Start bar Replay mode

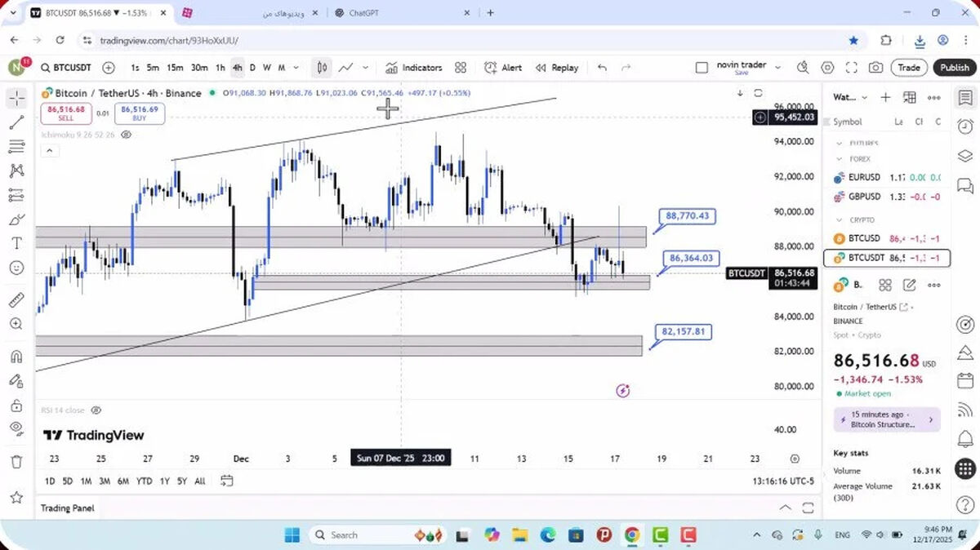point(557,68)
